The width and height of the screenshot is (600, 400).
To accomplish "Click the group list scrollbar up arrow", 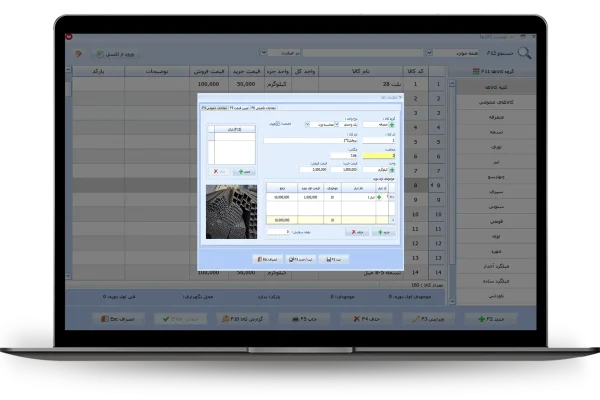I will click(452, 82).
